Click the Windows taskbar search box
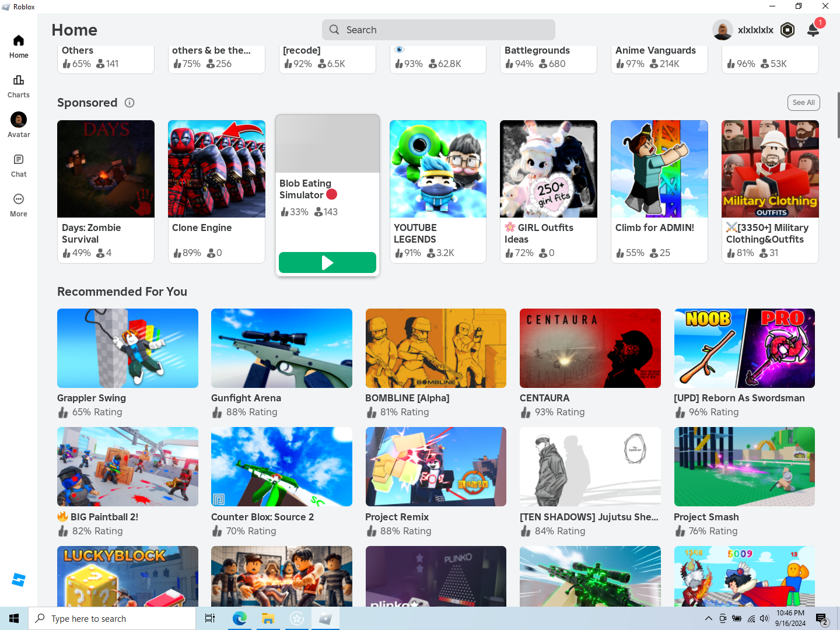 pyautogui.click(x=112, y=618)
